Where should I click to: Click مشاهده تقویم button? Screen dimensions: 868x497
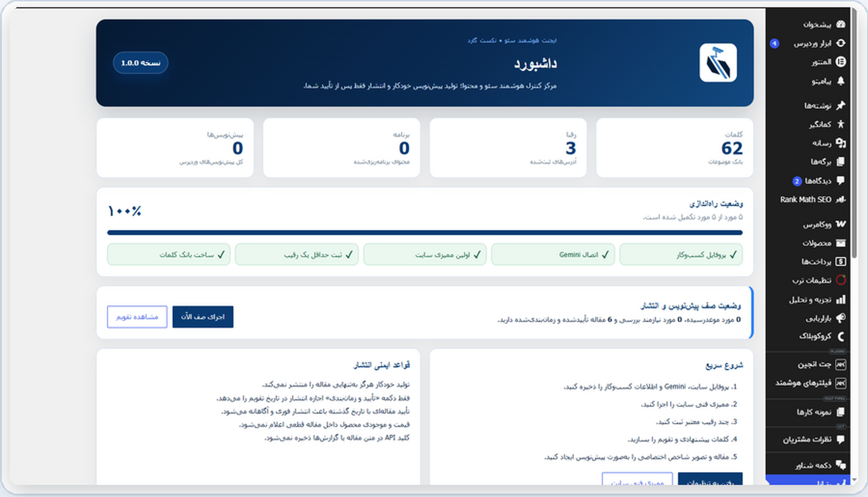pos(137,317)
